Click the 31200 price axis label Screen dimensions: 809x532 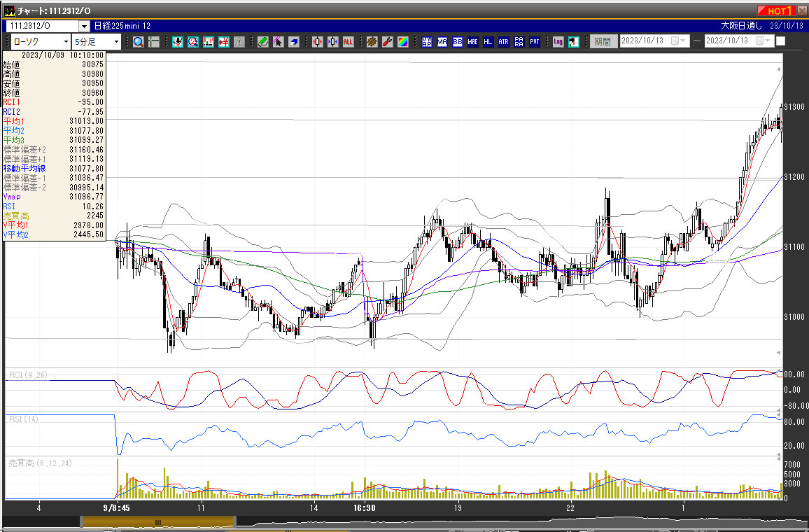pyautogui.click(x=794, y=177)
